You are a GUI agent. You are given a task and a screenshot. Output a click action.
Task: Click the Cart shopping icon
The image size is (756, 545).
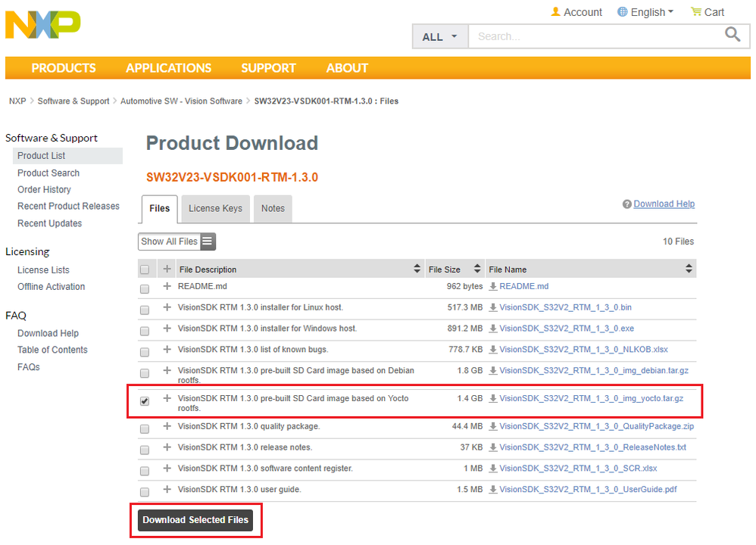(x=695, y=11)
